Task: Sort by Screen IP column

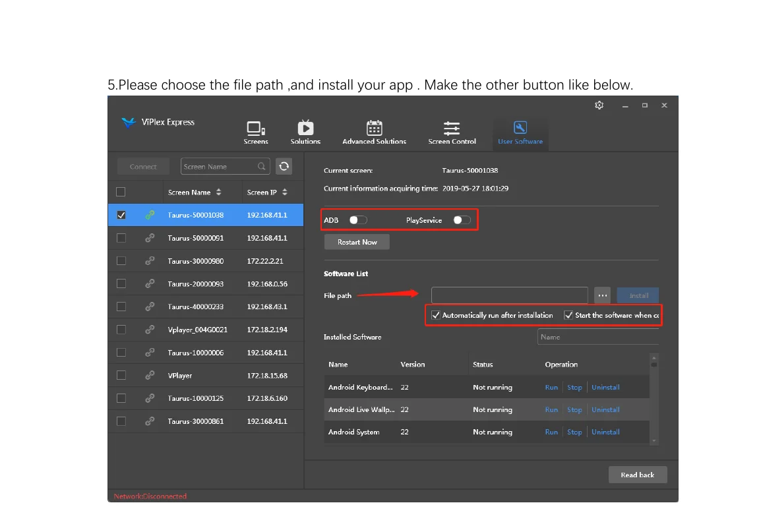Action: click(267, 192)
